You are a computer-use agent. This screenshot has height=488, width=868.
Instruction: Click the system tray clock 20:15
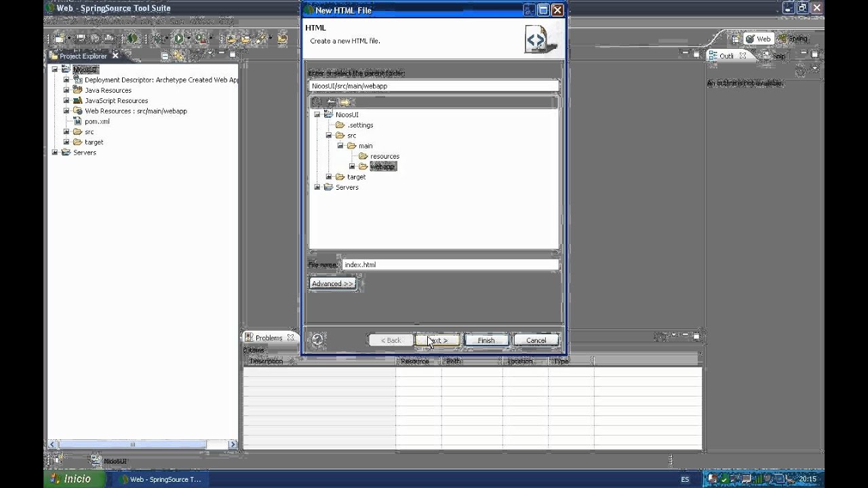[x=807, y=479]
